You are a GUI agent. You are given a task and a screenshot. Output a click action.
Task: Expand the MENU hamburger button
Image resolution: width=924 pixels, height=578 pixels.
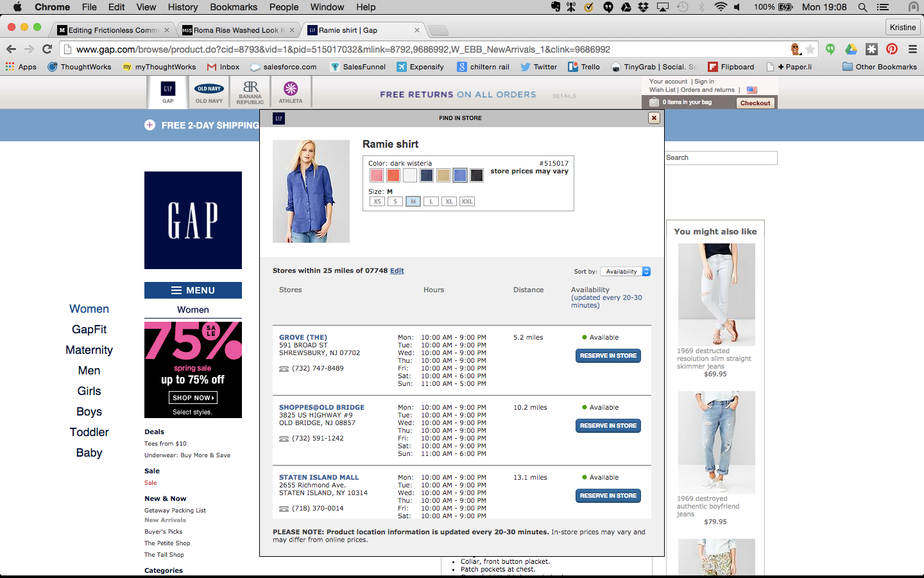(x=193, y=290)
